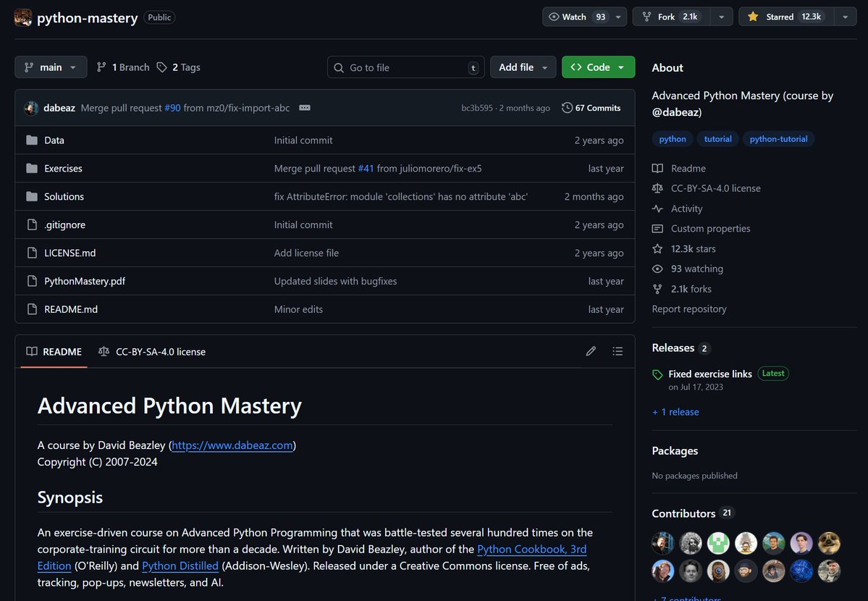This screenshot has width=868, height=601.
Task: Open the CC-BY-SA-4.0 license About link
Action: [715, 188]
